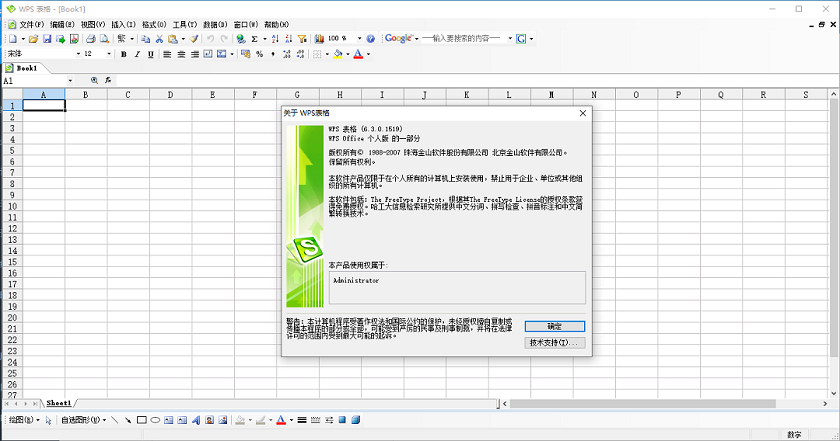Image resolution: width=840 pixels, height=441 pixels.
Task: Open the Google search engine dropdown
Action: coord(417,39)
